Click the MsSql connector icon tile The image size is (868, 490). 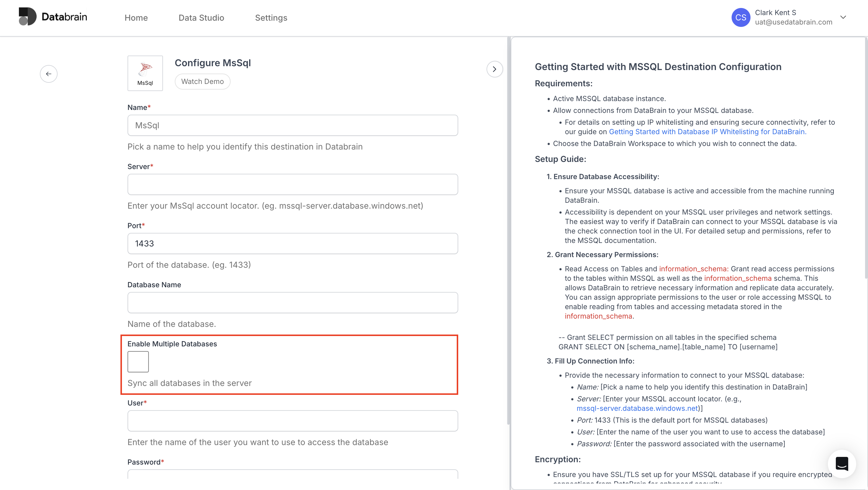click(145, 73)
